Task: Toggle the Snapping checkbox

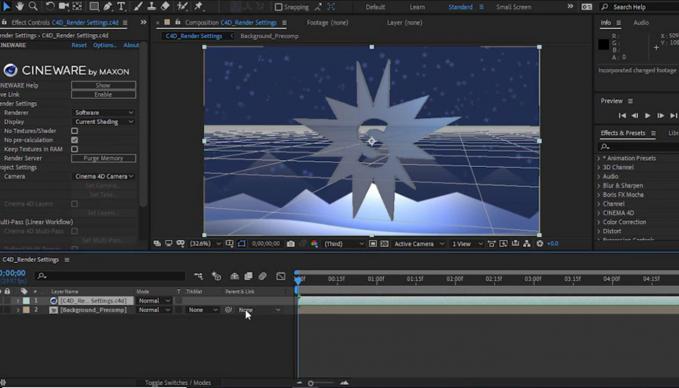Action: [x=278, y=6]
